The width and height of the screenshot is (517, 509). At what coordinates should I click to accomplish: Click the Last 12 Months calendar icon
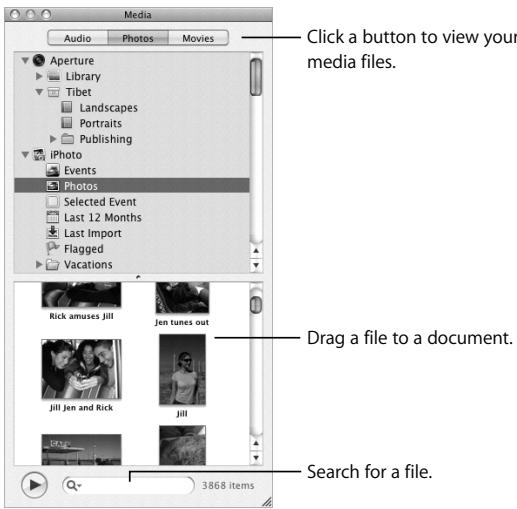(52, 217)
